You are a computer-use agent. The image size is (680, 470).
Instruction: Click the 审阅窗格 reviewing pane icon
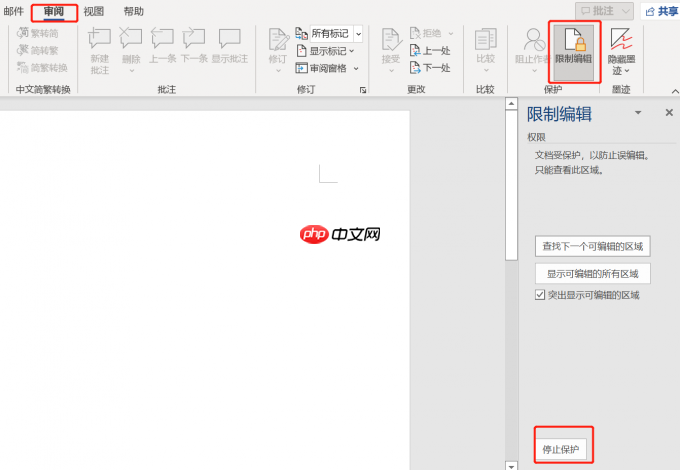[301, 68]
